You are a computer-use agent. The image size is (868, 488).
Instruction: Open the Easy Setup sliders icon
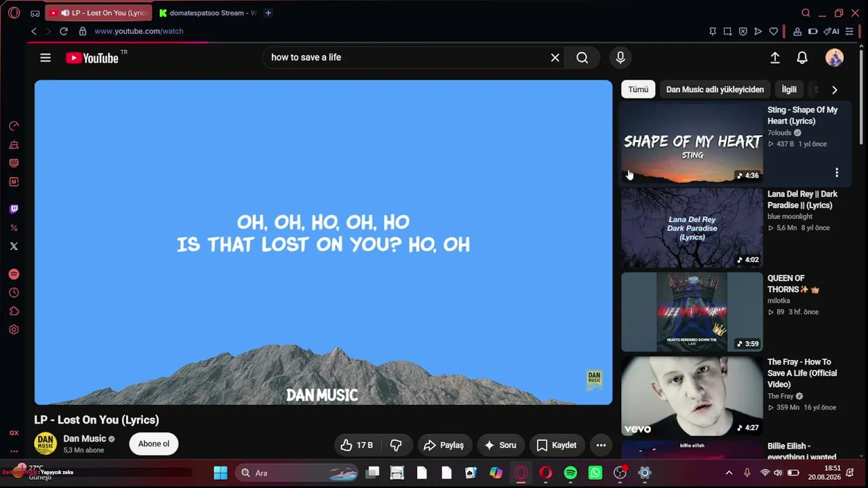[849, 31]
